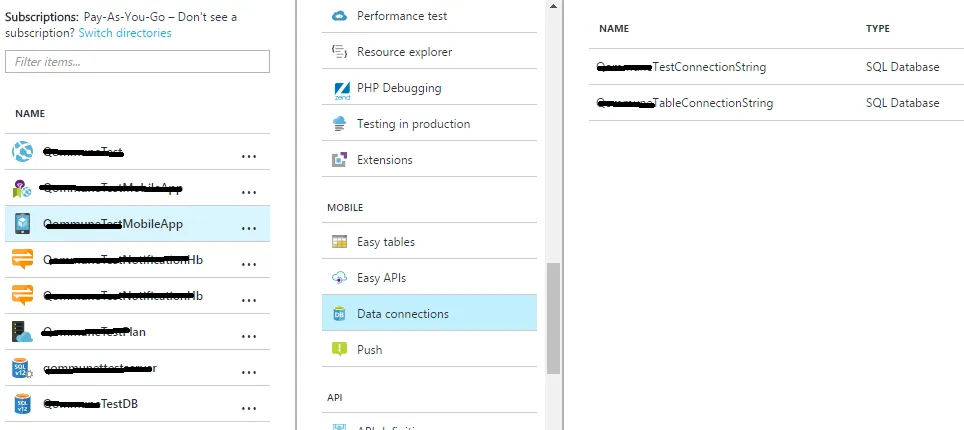Viewport: 964px width, 430px height.
Task: Click the Easy APIs cloud icon
Action: point(338,278)
